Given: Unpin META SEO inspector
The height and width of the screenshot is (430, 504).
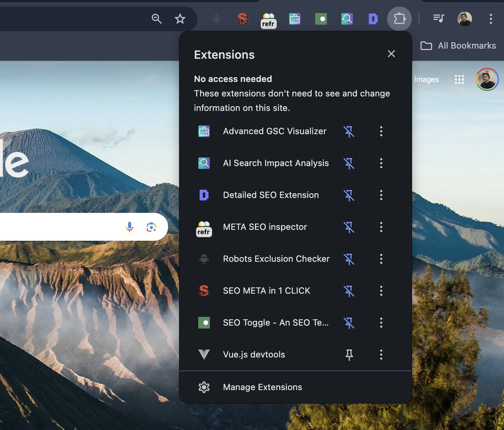Looking at the screenshot, I should [349, 227].
